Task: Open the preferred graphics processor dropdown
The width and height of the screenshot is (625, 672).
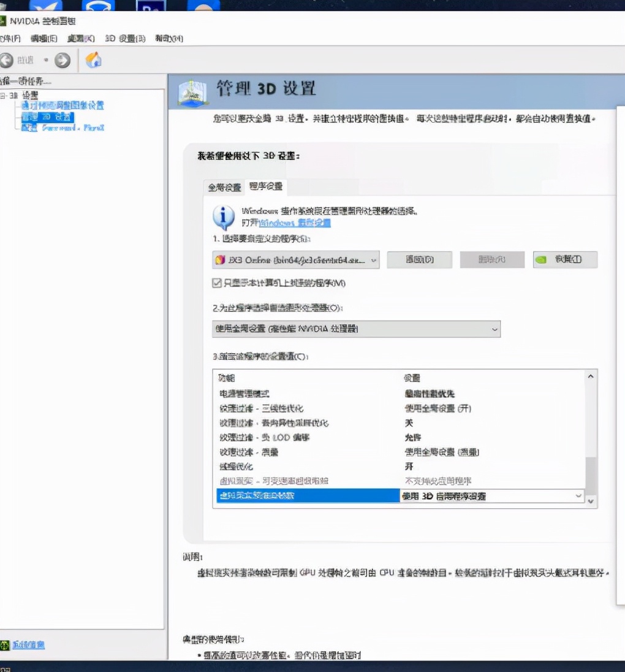Action: click(494, 329)
